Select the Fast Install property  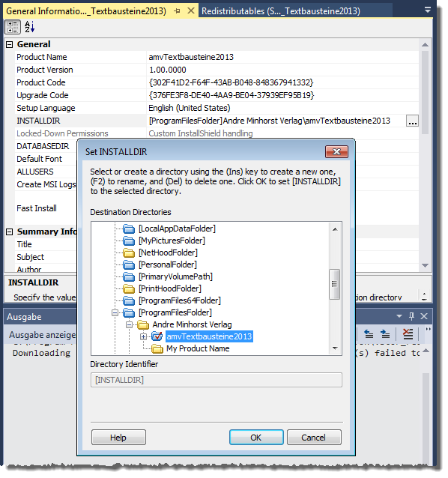coord(37,208)
